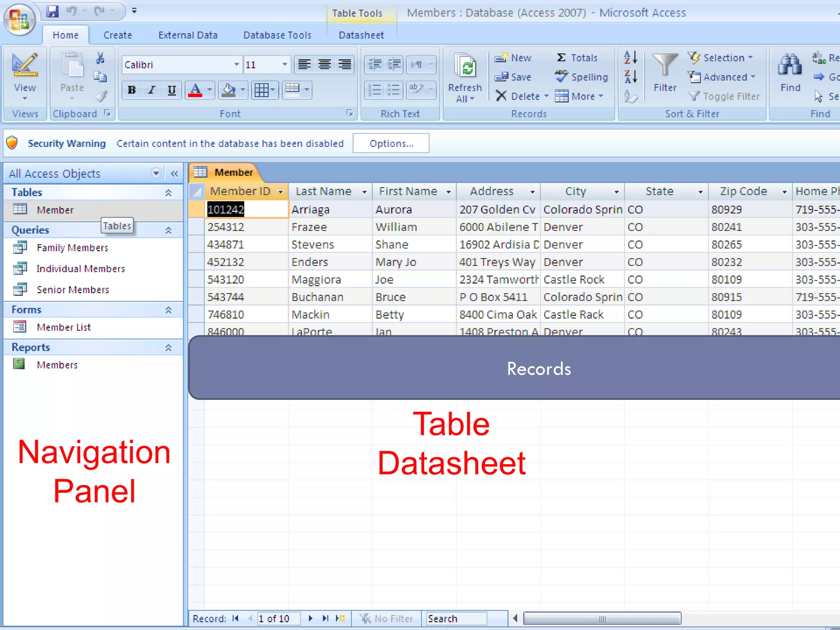This screenshot has height=630, width=840.
Task: Center align text
Action: click(x=324, y=64)
